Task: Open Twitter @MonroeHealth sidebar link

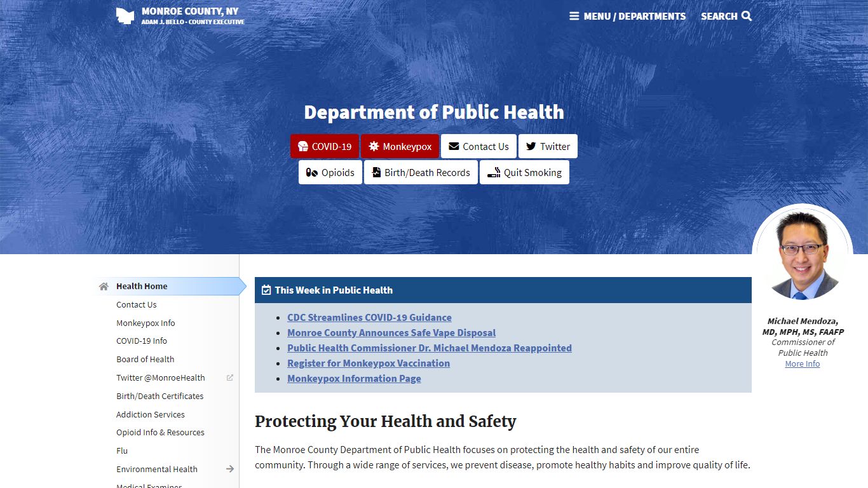Action: point(160,377)
